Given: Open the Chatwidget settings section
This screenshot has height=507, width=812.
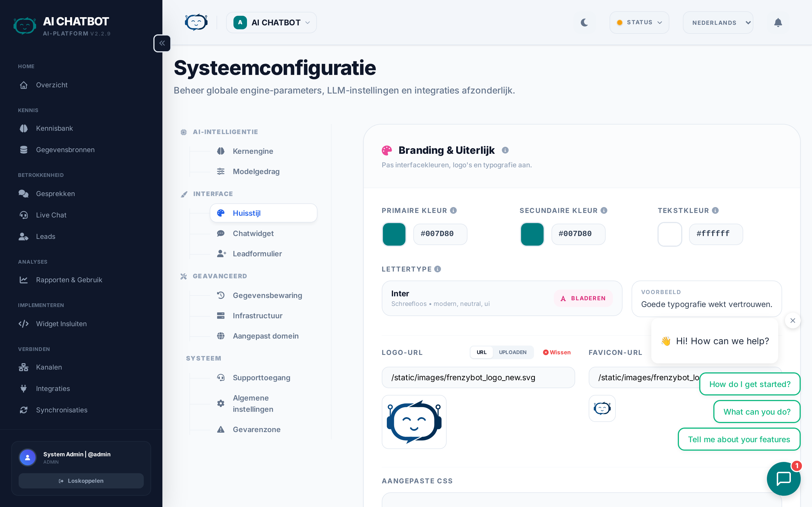Looking at the screenshot, I should tap(253, 234).
